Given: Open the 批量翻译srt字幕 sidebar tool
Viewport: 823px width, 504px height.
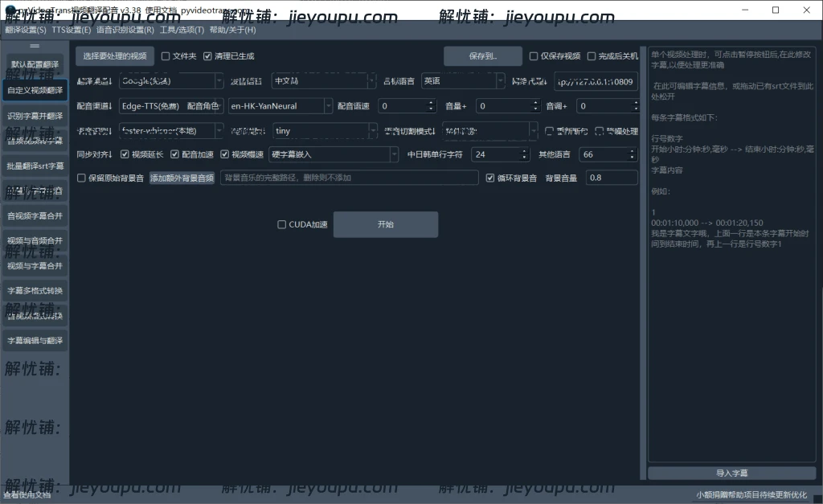Looking at the screenshot, I should [35, 166].
